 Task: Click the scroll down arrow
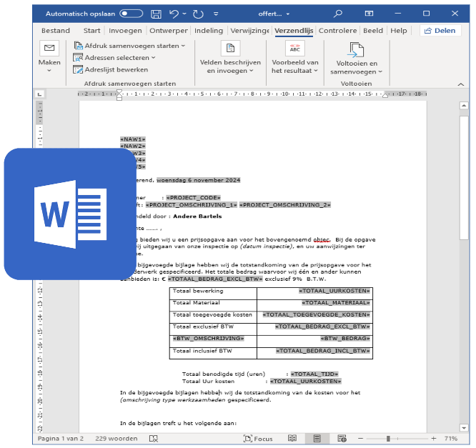click(464, 428)
